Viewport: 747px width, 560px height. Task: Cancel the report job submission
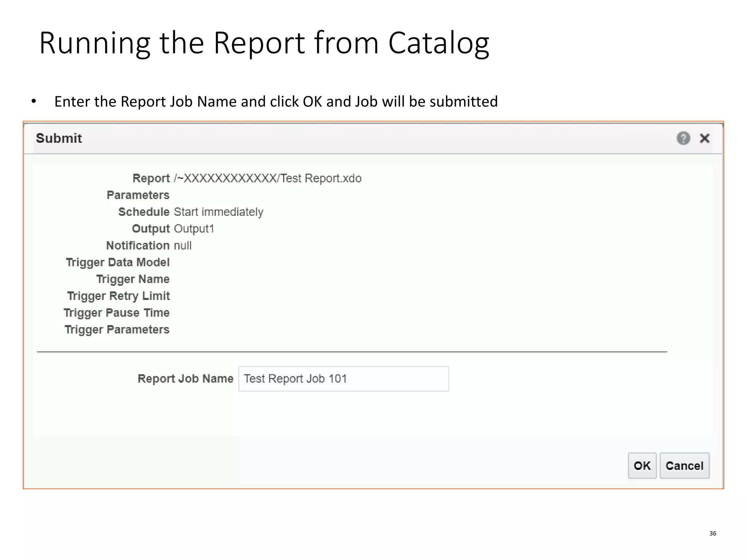684,466
